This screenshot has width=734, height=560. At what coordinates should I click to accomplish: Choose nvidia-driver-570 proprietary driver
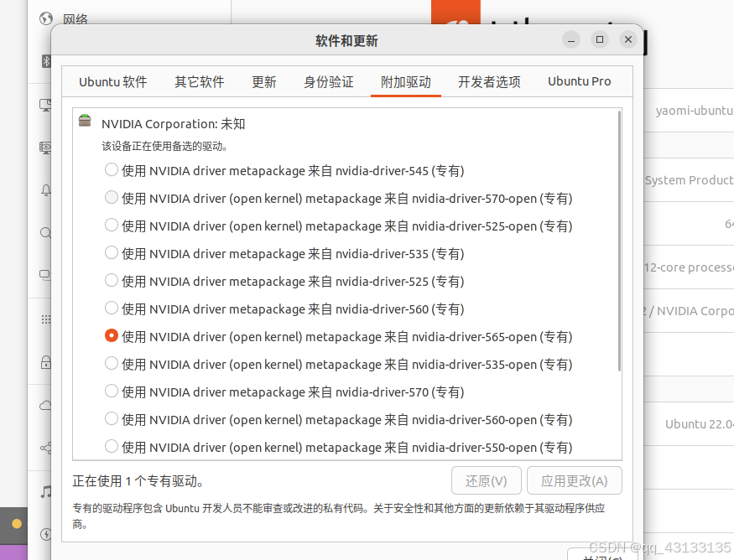click(112, 391)
